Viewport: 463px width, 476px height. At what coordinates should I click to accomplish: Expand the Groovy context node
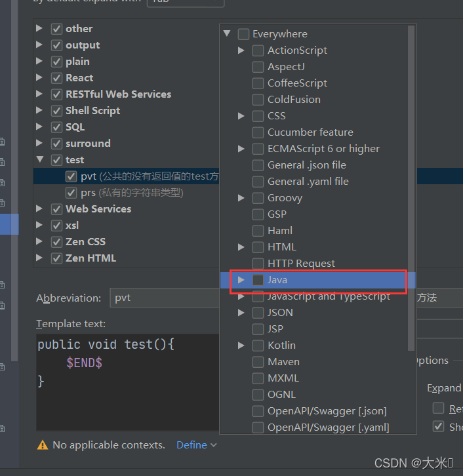click(241, 198)
